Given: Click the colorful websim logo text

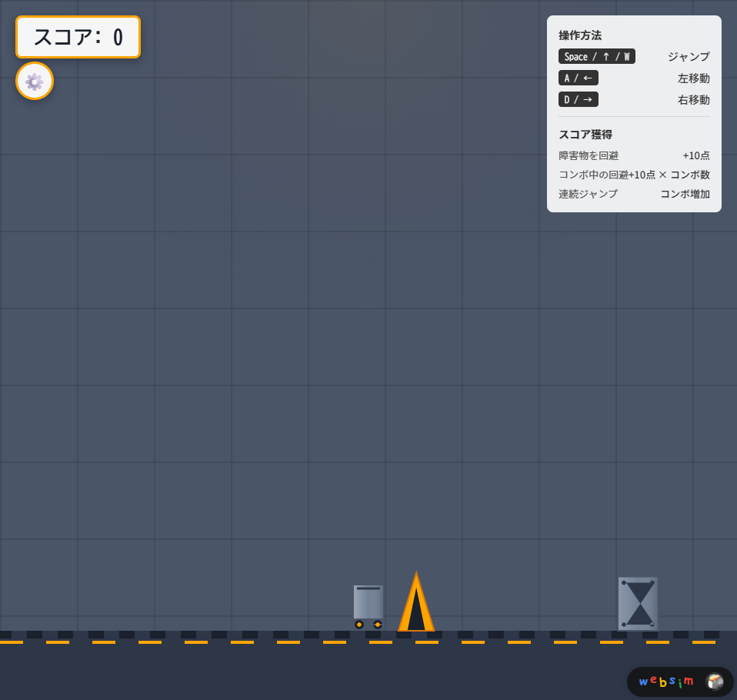Looking at the screenshot, I should 666,682.
